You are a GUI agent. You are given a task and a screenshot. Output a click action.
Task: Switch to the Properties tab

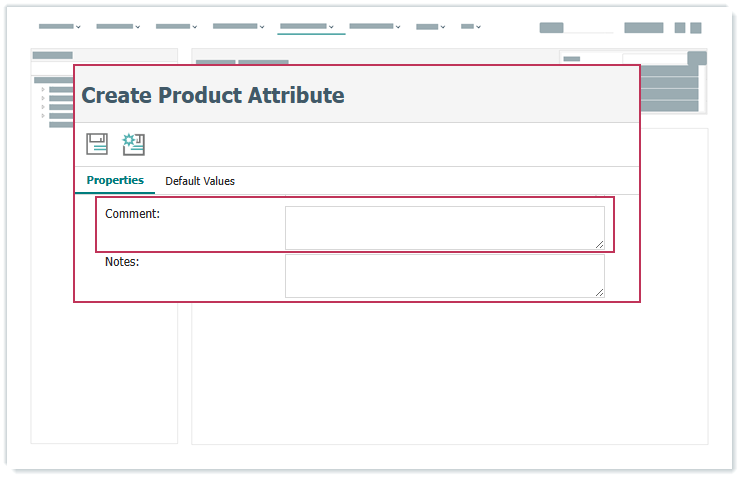[x=115, y=181]
